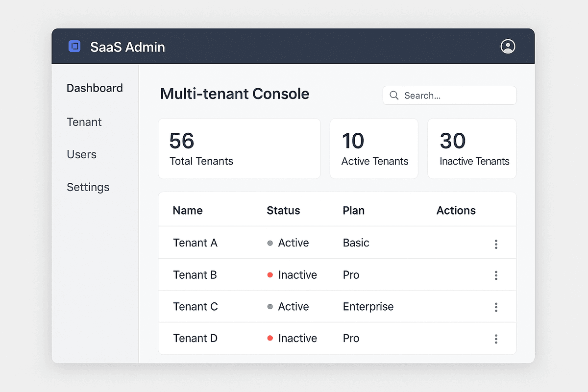Screen dimensions: 588x392
Task: Open the actions menu for Tenant B
Action: [496, 275]
